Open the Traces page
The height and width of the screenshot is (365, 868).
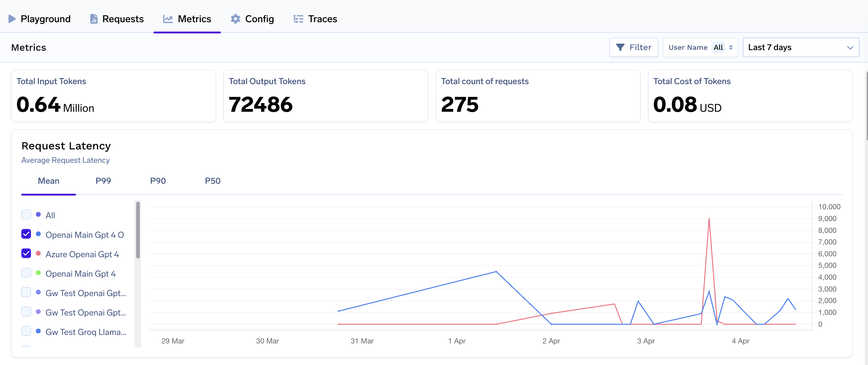[322, 19]
